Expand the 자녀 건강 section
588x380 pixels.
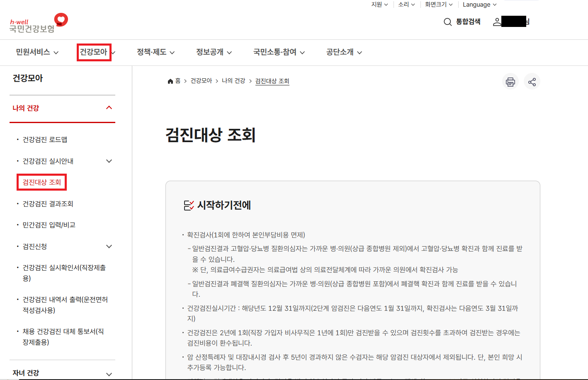(x=109, y=373)
